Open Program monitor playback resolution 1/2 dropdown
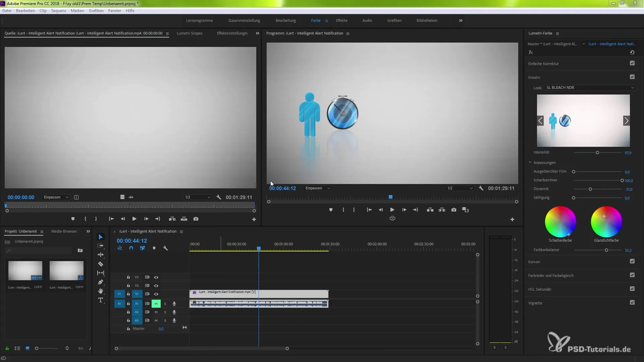 pos(460,188)
